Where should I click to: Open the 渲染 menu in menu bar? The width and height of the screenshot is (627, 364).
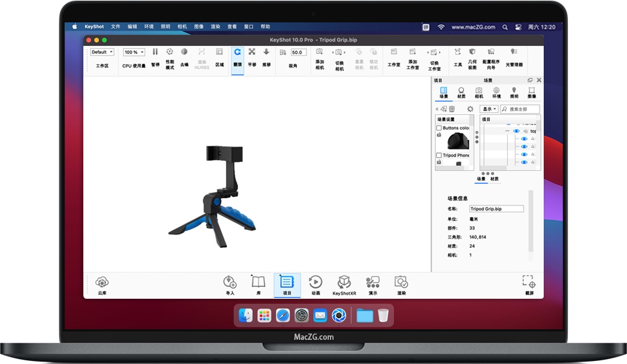pyautogui.click(x=216, y=27)
